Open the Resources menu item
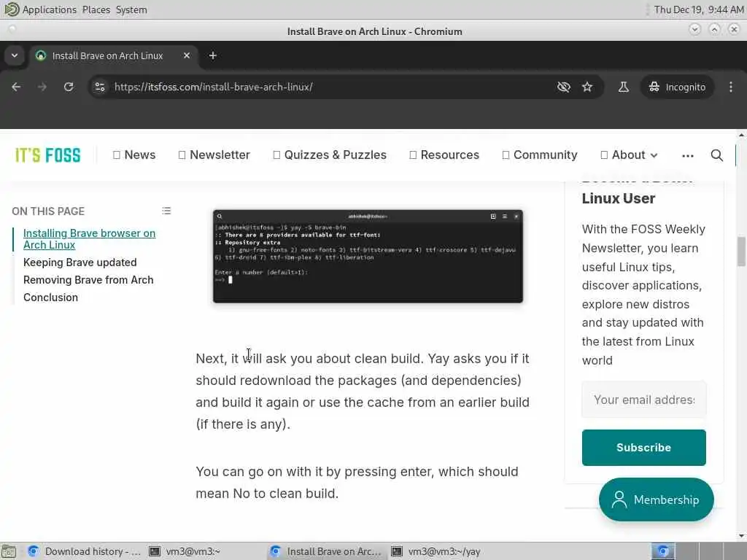Viewport: 747px width, 560px height. [444, 155]
